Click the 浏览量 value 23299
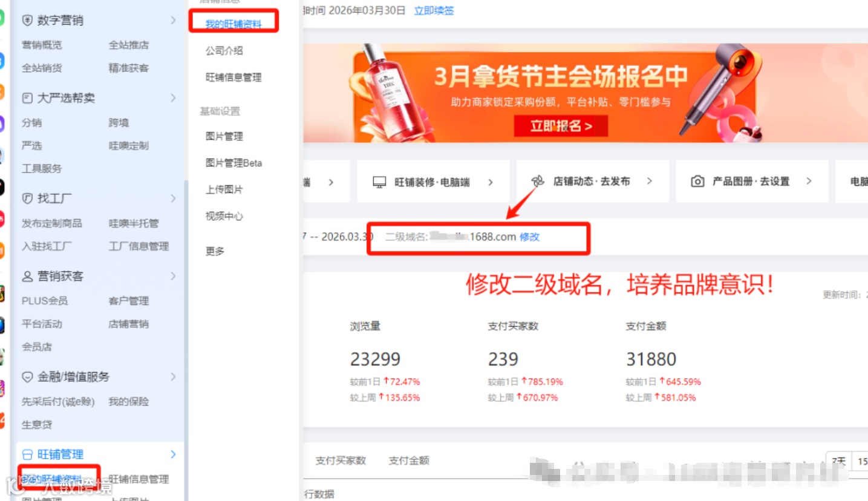This screenshot has height=501, width=868. coord(375,359)
